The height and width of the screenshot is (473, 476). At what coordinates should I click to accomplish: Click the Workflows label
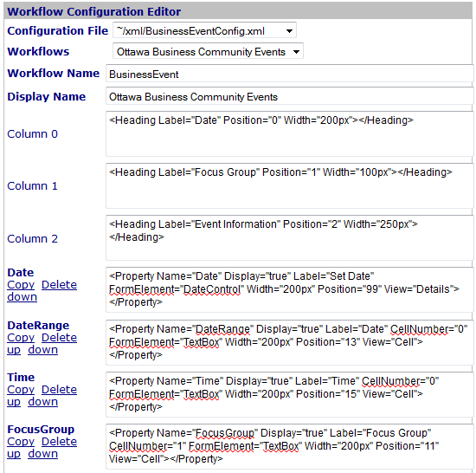point(38,51)
